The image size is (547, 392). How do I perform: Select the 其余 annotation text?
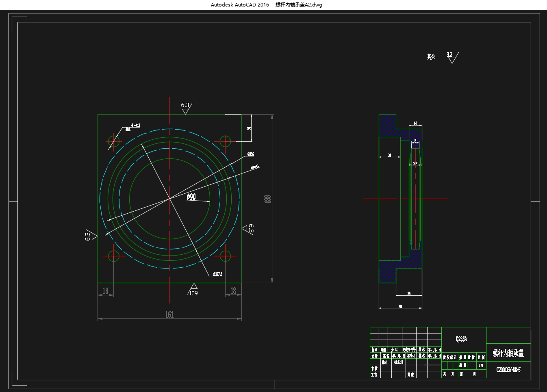point(431,56)
